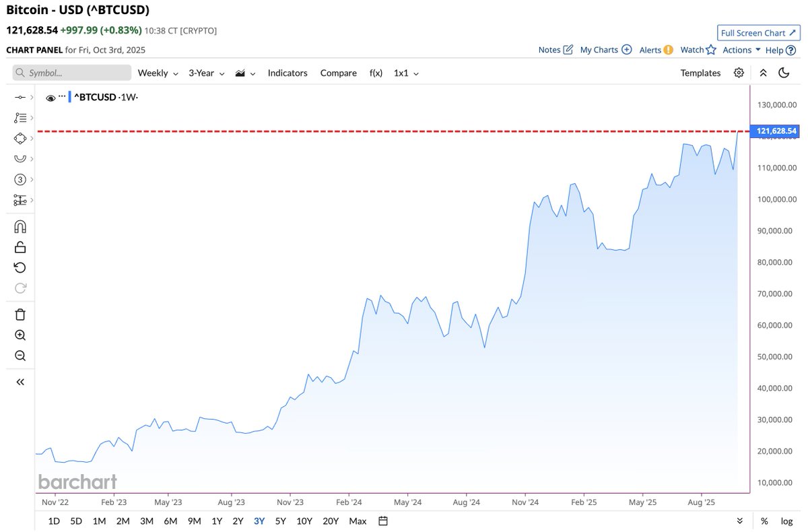Viewport: 808px width, 532px height.
Task: Open the custom date range calendar
Action: [383, 521]
